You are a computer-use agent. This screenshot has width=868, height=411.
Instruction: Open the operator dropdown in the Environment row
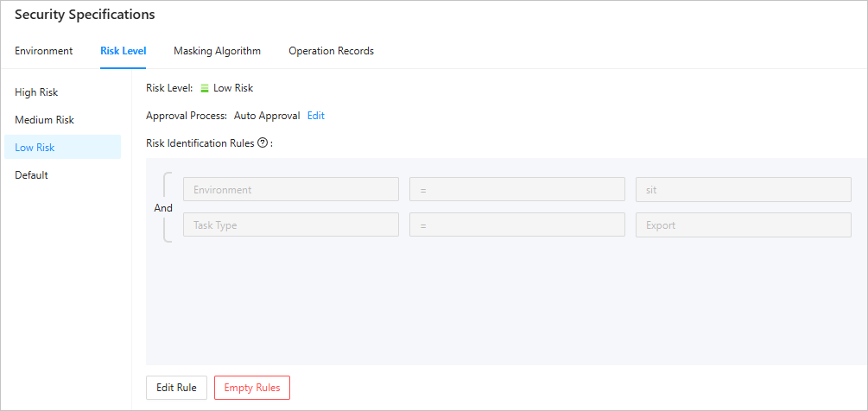pyautogui.click(x=516, y=190)
